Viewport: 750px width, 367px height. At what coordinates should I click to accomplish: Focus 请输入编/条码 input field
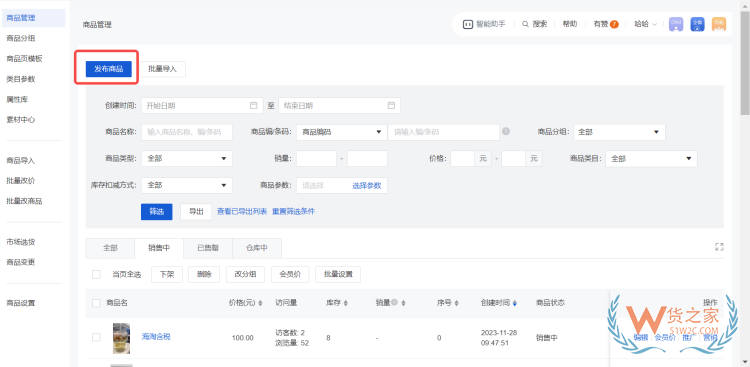[x=443, y=132]
